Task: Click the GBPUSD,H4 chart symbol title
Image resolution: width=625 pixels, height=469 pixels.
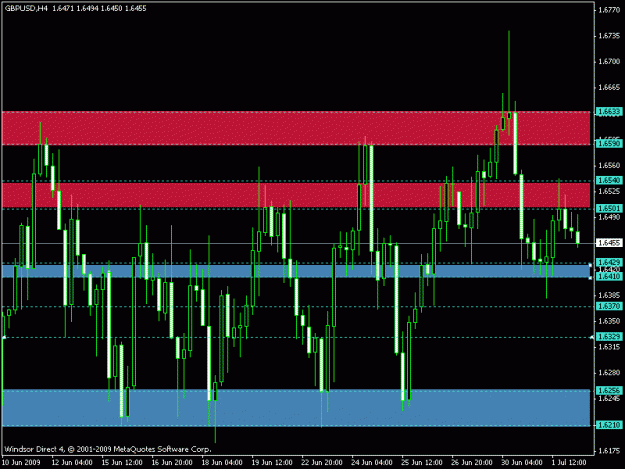Action: [26, 8]
